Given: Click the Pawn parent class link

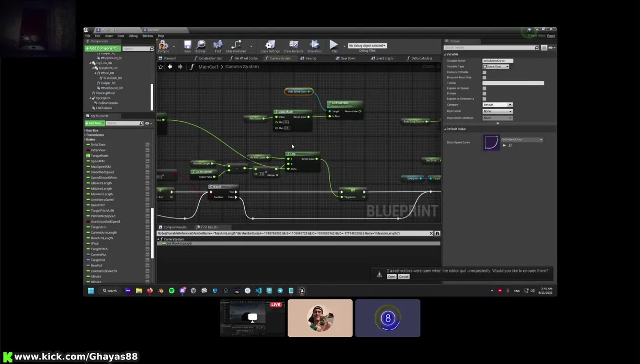Looking at the screenshot, I should (x=551, y=36).
